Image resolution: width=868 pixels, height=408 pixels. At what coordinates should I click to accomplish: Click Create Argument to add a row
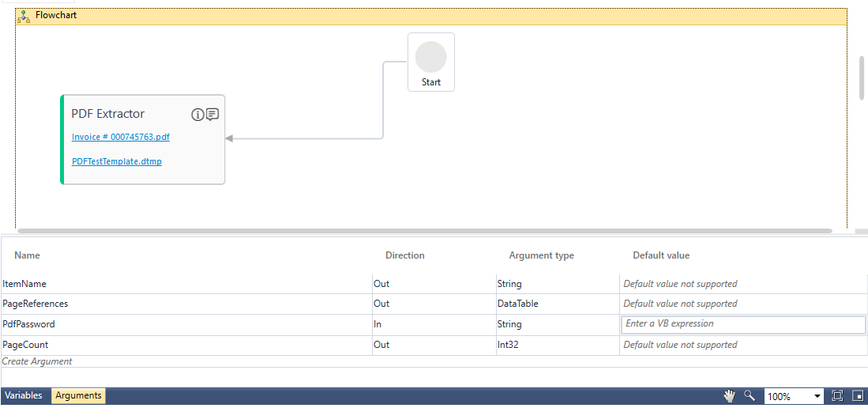coord(37,361)
